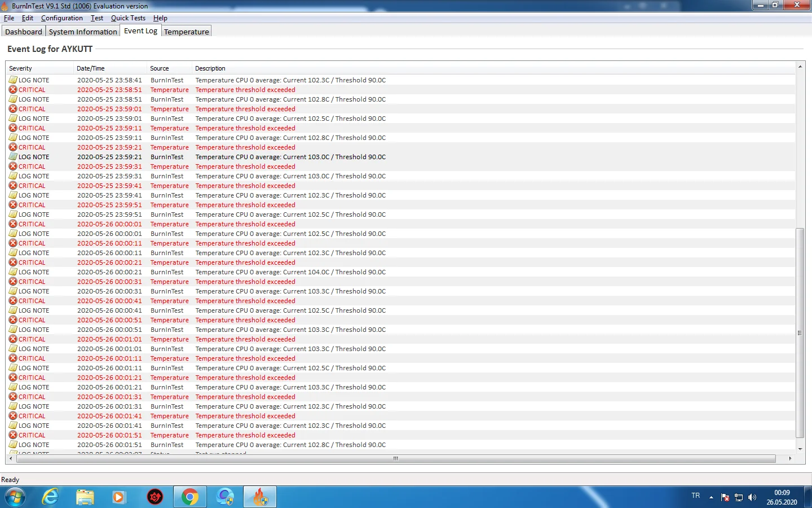Click the LOG NOTE icon at 23:58:41
The height and width of the screenshot is (508, 812).
click(x=13, y=80)
